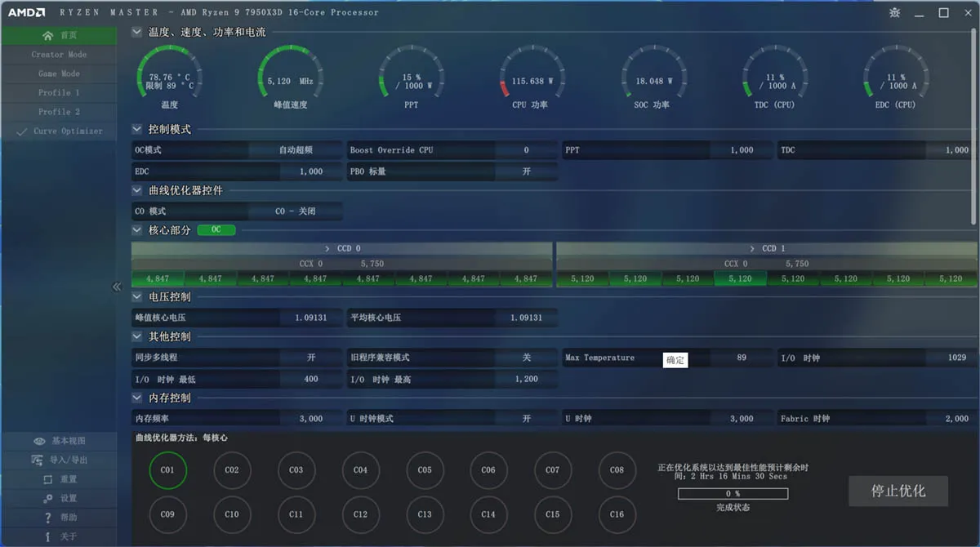This screenshot has height=547, width=980.
Task: Click the AMD logo in title bar
Action: pyautogui.click(x=24, y=12)
